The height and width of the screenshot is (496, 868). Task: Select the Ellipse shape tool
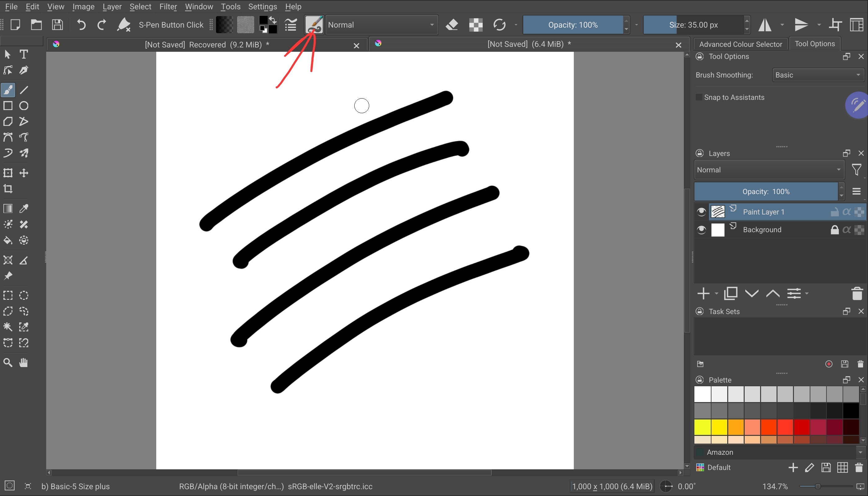click(x=24, y=106)
